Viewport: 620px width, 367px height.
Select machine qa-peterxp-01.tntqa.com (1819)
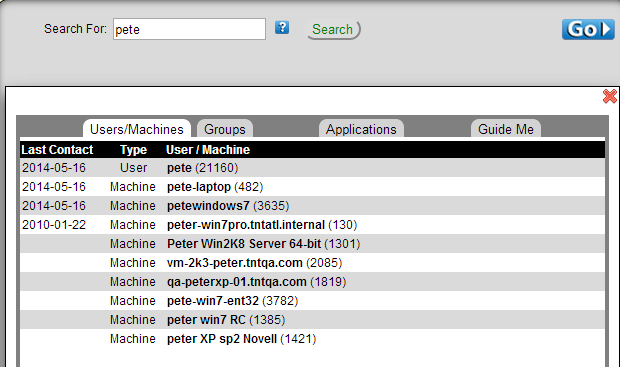pyautogui.click(x=256, y=282)
